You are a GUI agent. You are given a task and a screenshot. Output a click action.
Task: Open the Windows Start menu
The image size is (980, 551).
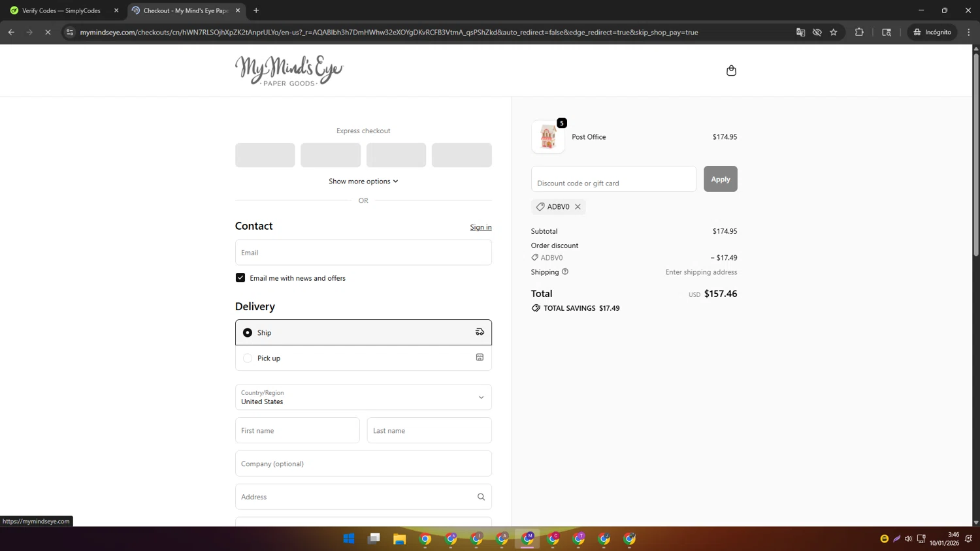(x=349, y=539)
